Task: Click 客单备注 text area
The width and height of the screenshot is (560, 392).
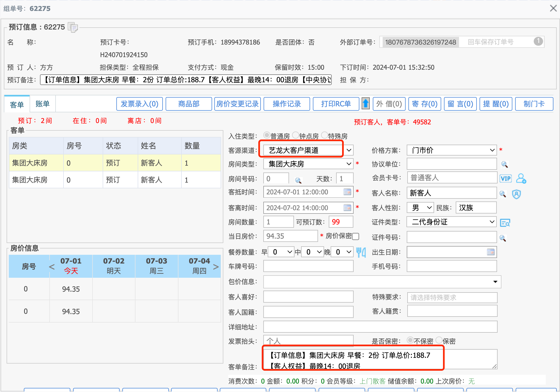Action: coord(380,359)
